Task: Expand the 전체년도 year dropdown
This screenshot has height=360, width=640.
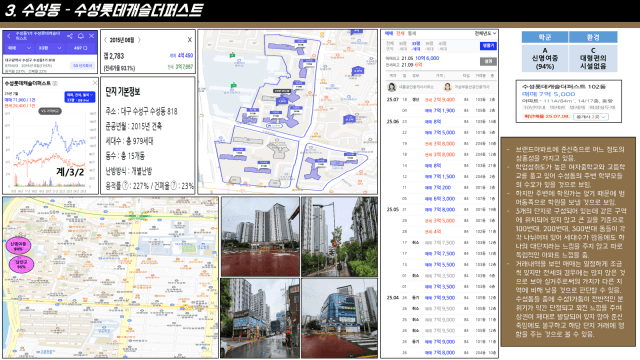Action: click(x=485, y=33)
